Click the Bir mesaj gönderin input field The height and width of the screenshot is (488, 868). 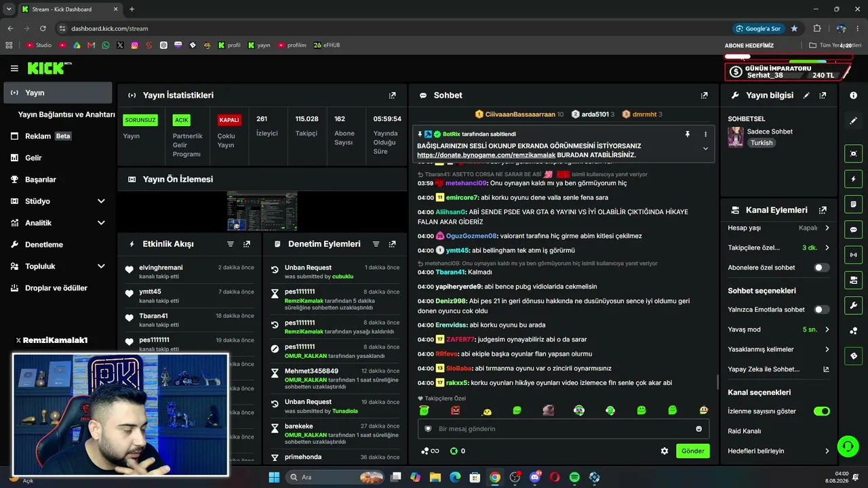coord(563,429)
